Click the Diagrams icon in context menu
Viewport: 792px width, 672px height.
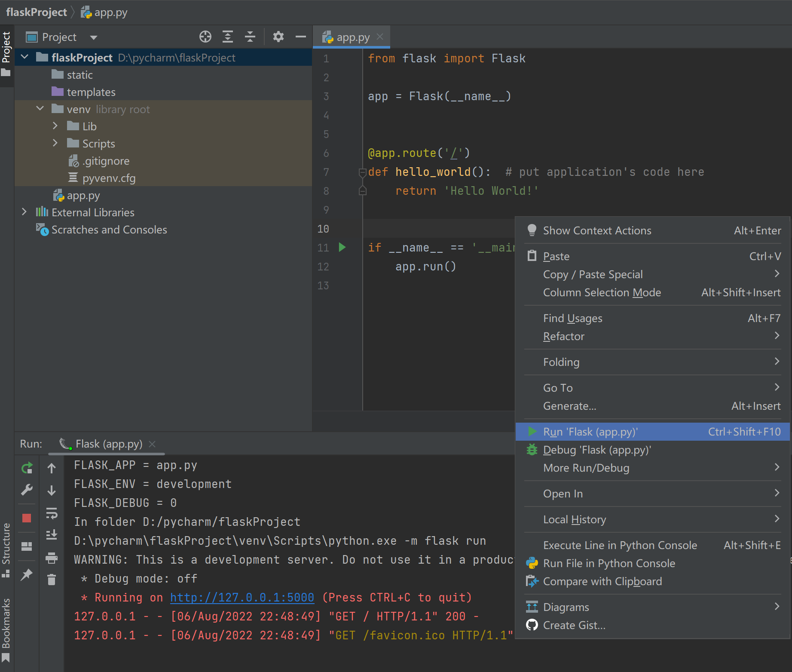(x=532, y=607)
